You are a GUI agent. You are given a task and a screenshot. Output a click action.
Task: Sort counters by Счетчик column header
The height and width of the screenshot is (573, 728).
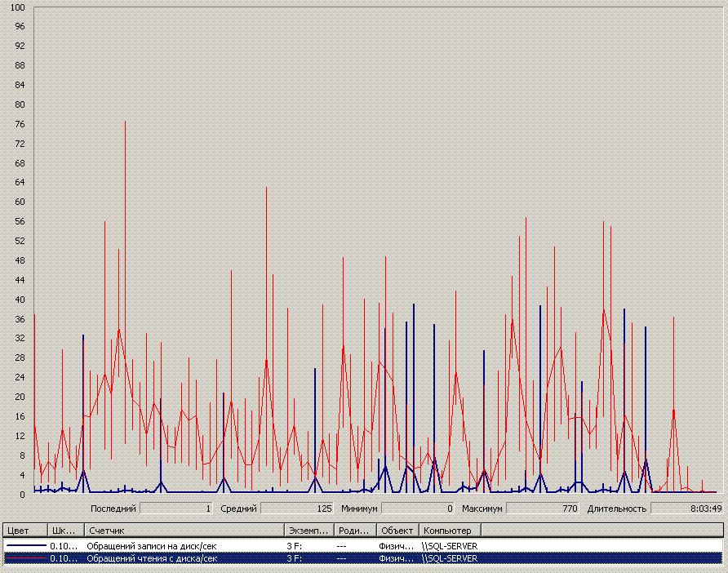(184, 531)
